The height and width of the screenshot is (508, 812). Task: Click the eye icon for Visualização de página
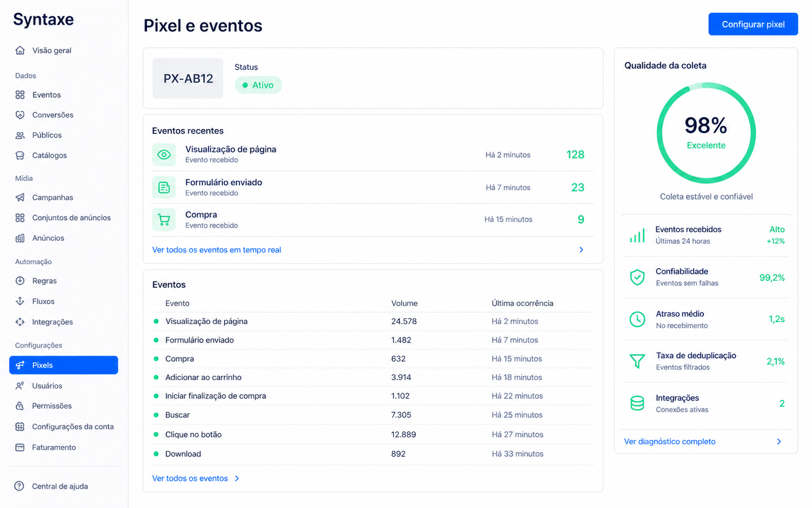[x=164, y=154]
